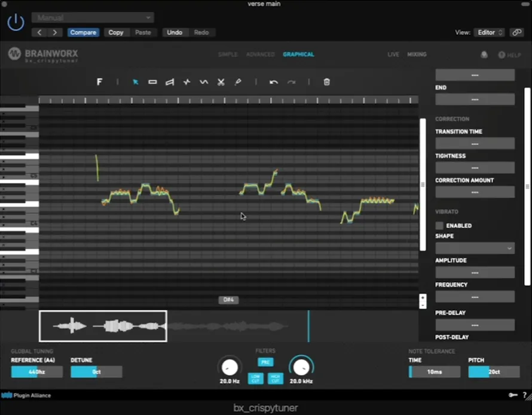Toggle the HIGH CUT filter button
Image resolution: width=532 pixels, height=415 pixels.
275,378
